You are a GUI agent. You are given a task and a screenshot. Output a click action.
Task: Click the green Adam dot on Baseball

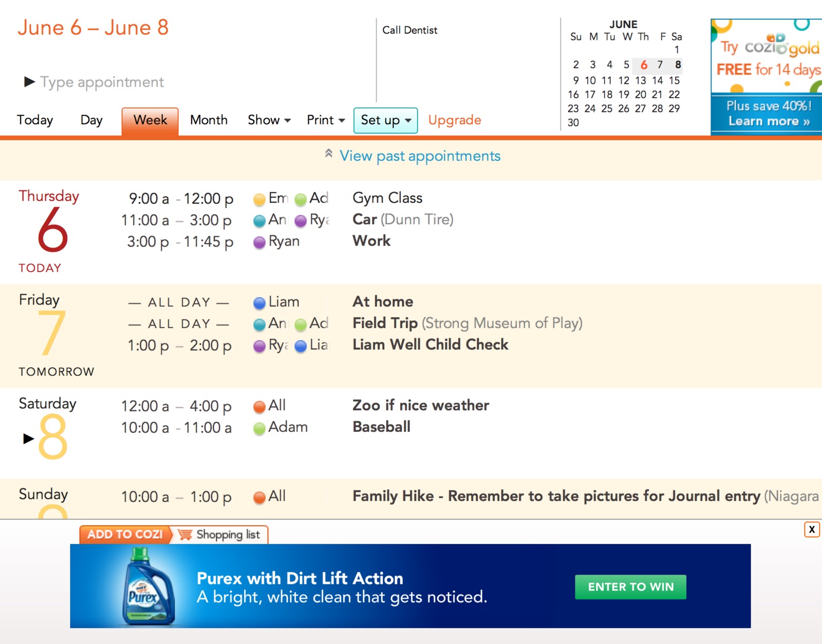pyautogui.click(x=259, y=428)
